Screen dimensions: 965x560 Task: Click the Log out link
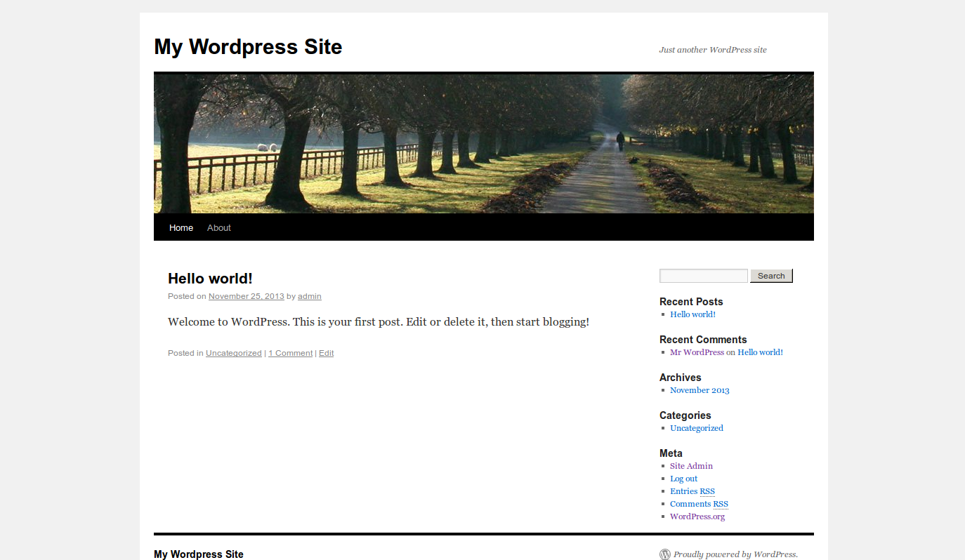tap(683, 479)
